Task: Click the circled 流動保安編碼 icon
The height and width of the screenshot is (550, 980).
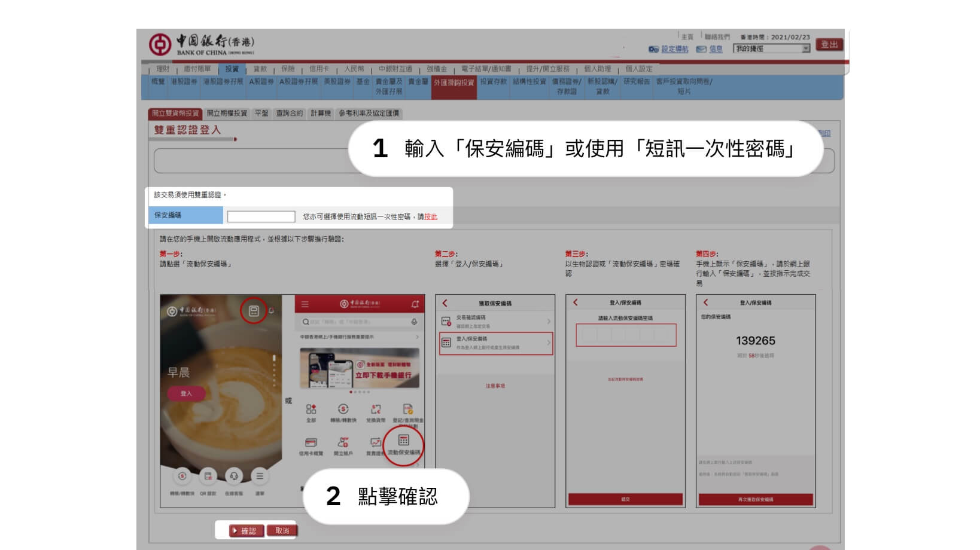Action: click(404, 445)
